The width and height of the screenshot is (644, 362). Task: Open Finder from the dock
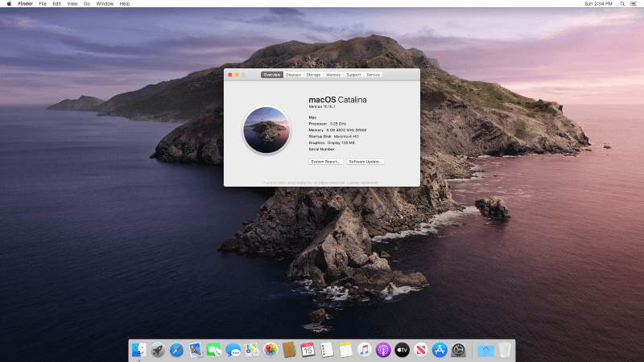(138, 350)
